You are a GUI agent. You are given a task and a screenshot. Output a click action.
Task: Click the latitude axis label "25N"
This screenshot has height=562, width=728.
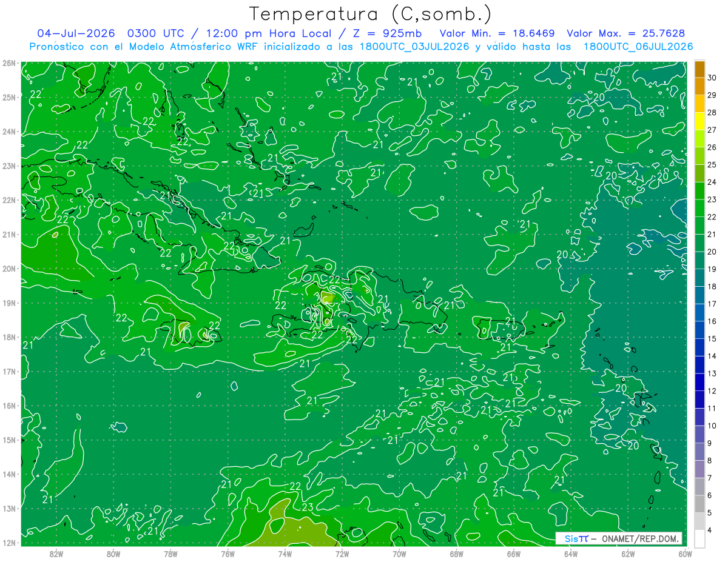pyautogui.click(x=9, y=97)
